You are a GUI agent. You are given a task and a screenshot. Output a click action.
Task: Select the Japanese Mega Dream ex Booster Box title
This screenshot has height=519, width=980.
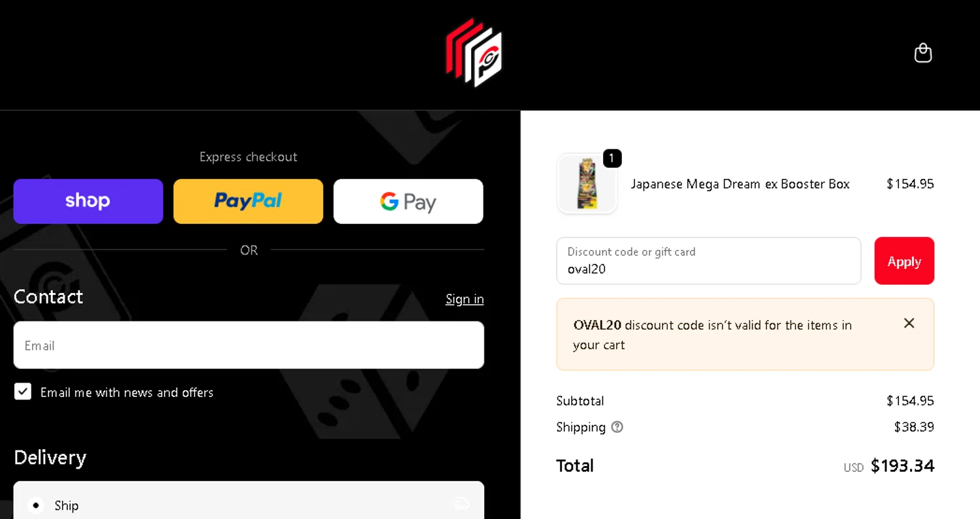pyautogui.click(x=740, y=184)
